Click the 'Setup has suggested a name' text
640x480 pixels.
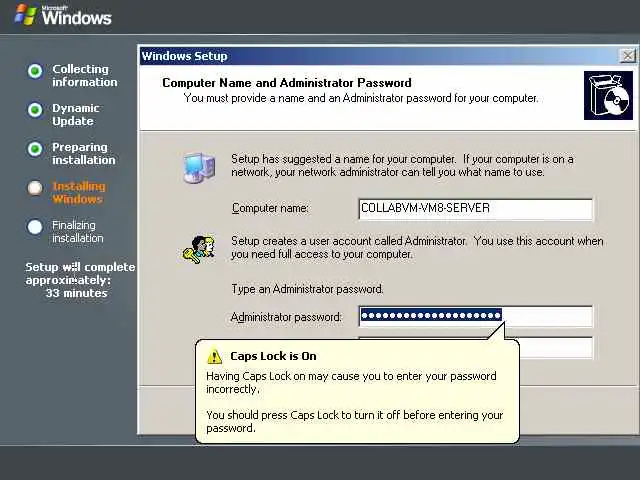tap(402, 165)
